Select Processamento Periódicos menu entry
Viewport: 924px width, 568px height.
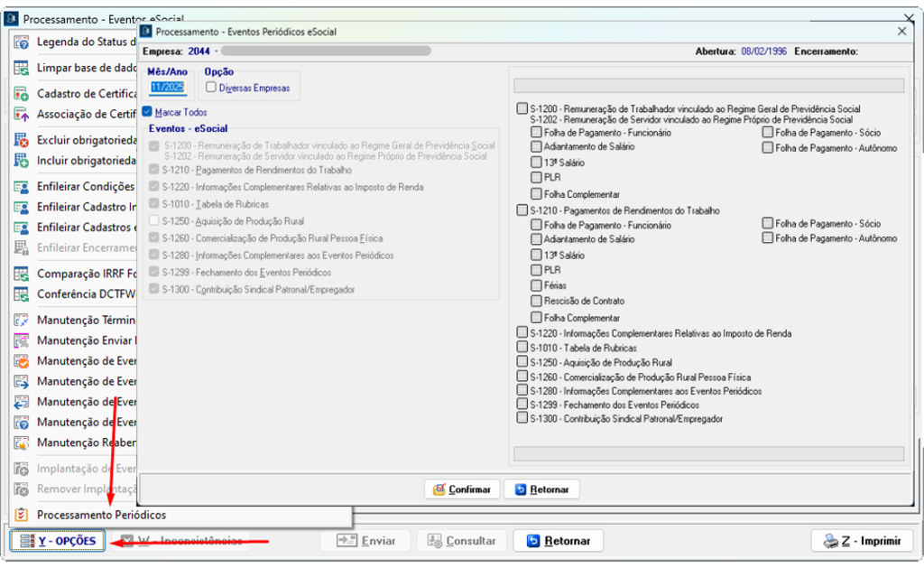(101, 515)
